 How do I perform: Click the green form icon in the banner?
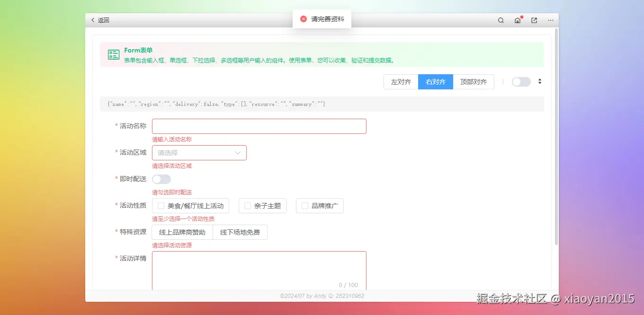click(x=114, y=54)
